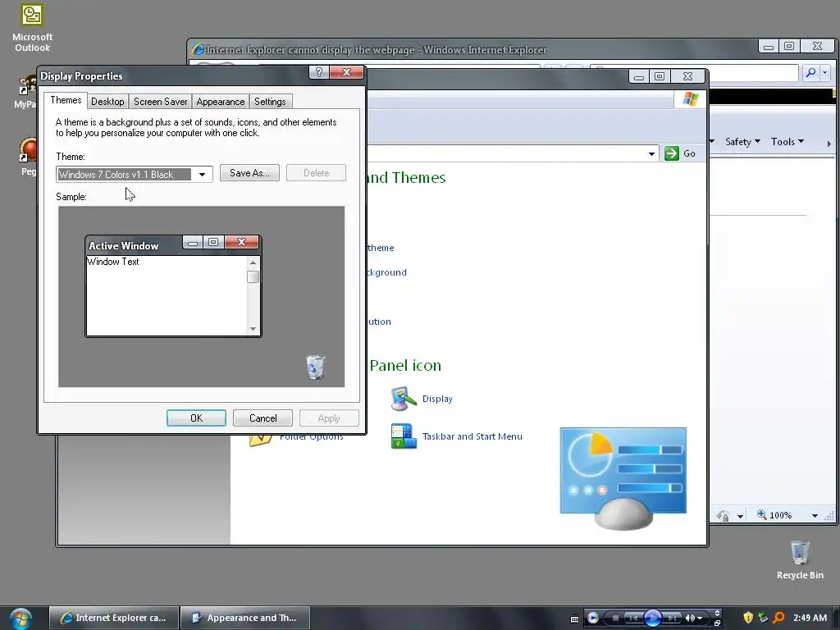Click the sample window scroll up arrow
Image resolution: width=840 pixels, height=630 pixels.
coord(253,262)
